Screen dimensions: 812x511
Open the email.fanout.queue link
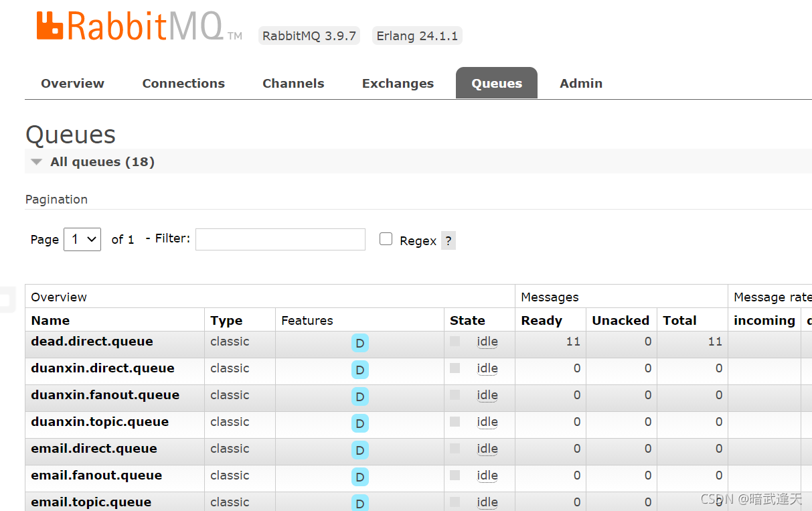(96, 475)
